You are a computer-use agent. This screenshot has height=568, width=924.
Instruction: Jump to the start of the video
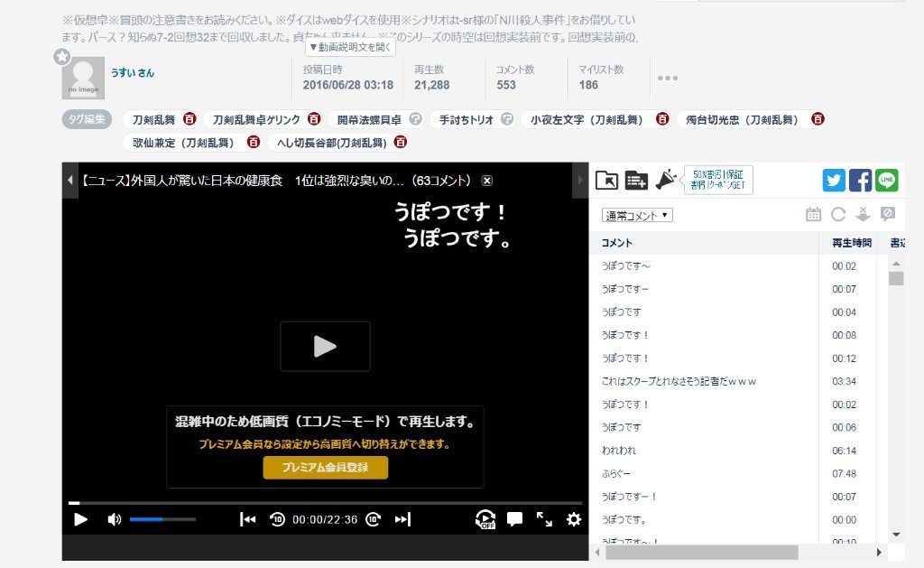click(247, 519)
